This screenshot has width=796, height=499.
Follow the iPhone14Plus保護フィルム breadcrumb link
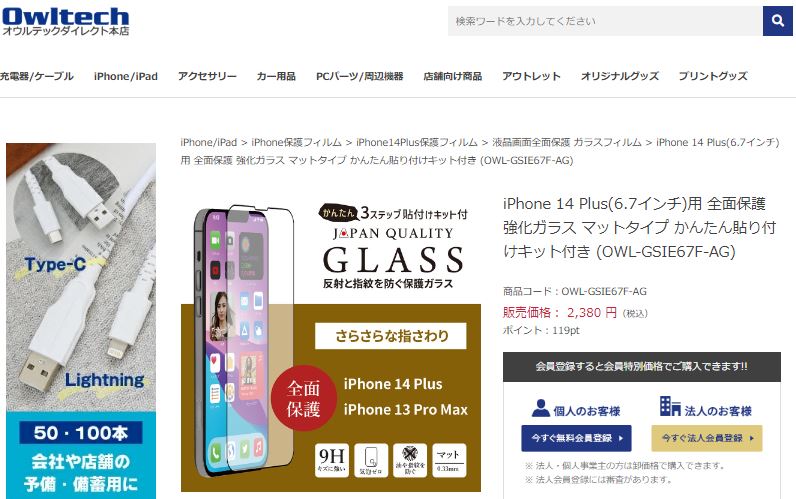point(416,142)
